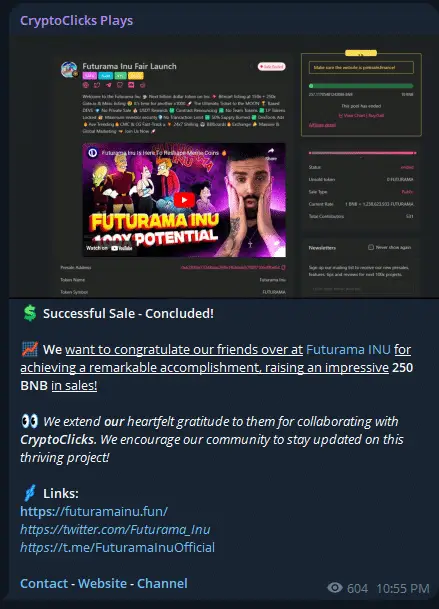Click the Contact link at the bottom
439x609 pixels.
[44, 583]
